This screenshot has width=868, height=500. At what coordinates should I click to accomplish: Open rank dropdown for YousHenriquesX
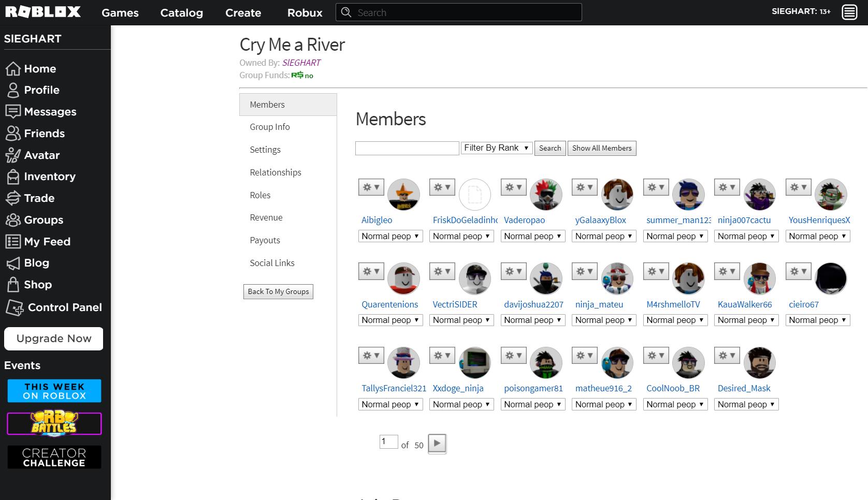coord(818,236)
